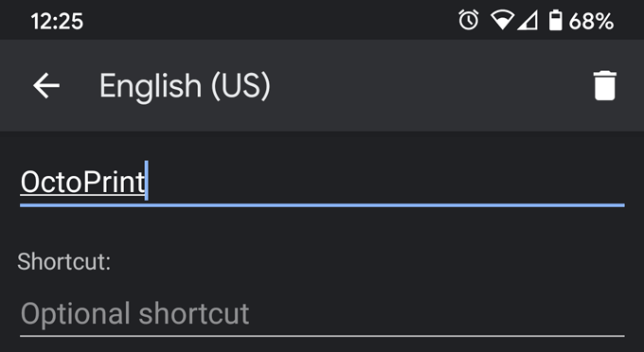Focus the OctoPrint word field

click(x=322, y=182)
